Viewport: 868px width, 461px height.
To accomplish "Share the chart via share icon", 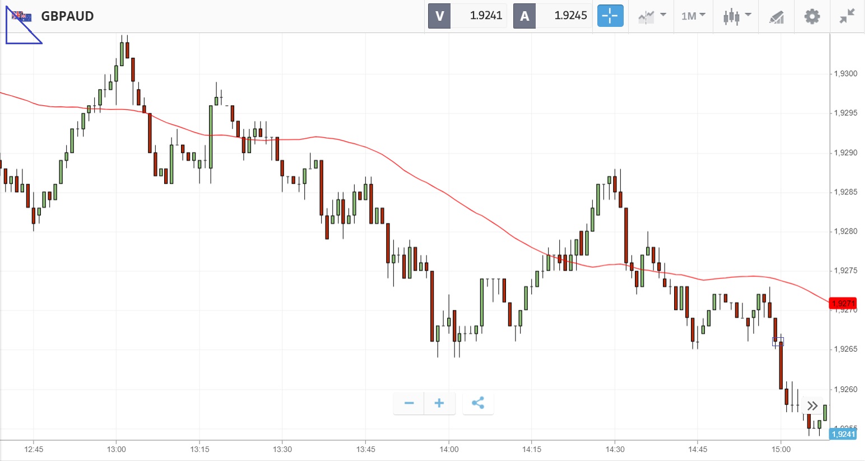I will click(x=478, y=403).
